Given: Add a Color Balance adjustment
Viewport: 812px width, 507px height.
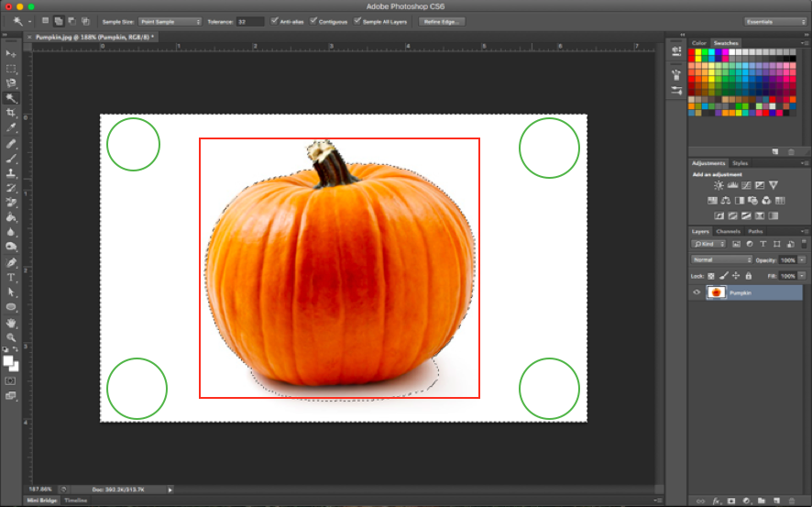Looking at the screenshot, I should coord(726,201).
